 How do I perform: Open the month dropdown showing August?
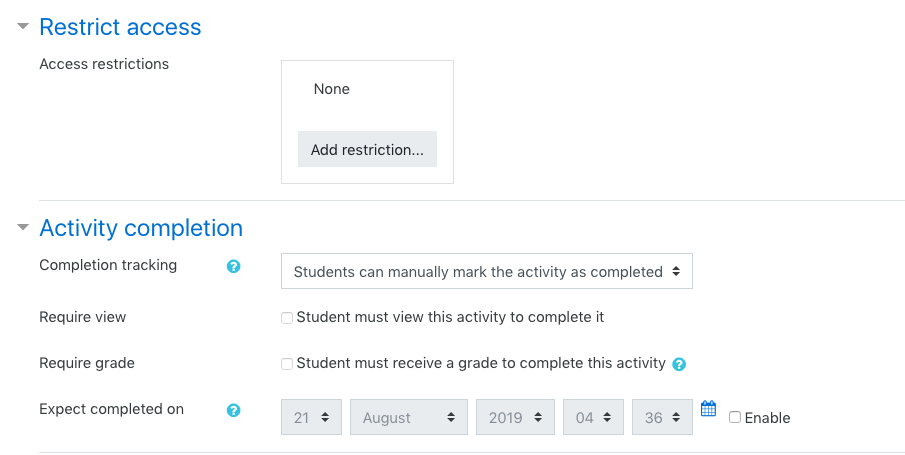click(409, 417)
